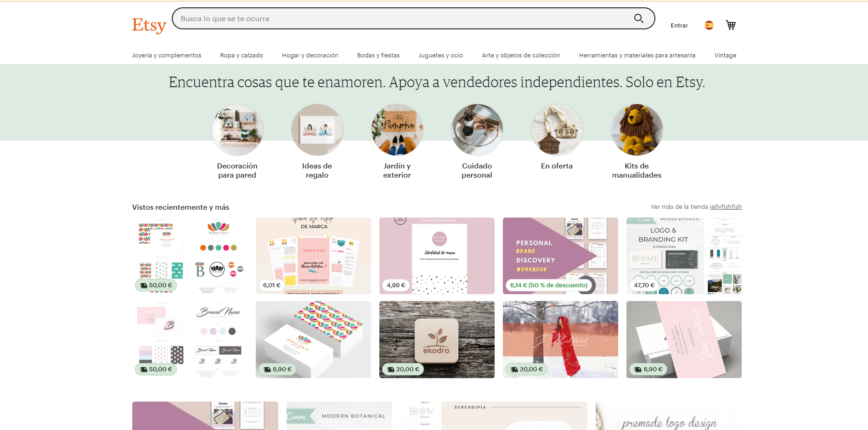Select the Jardín y exterior category image
This screenshot has height=430, width=868.
tap(397, 130)
